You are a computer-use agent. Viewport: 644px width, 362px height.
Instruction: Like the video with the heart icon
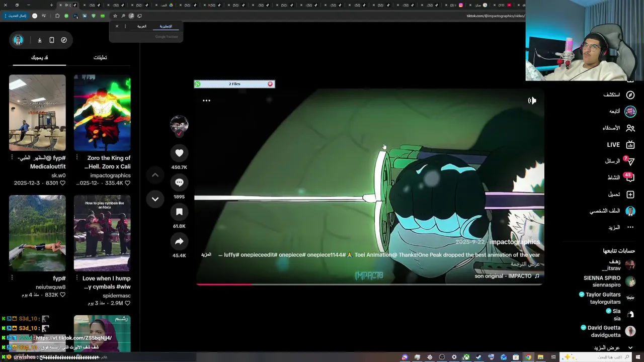(x=179, y=153)
